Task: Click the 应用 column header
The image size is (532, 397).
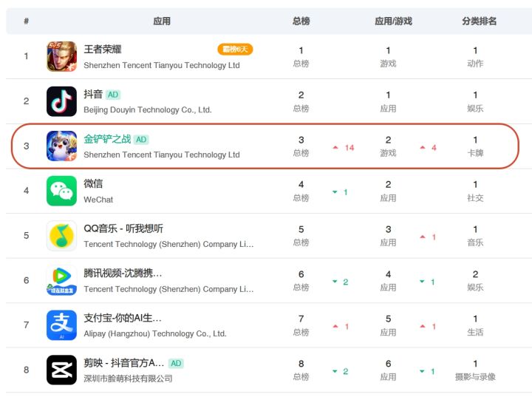Action: [162, 21]
